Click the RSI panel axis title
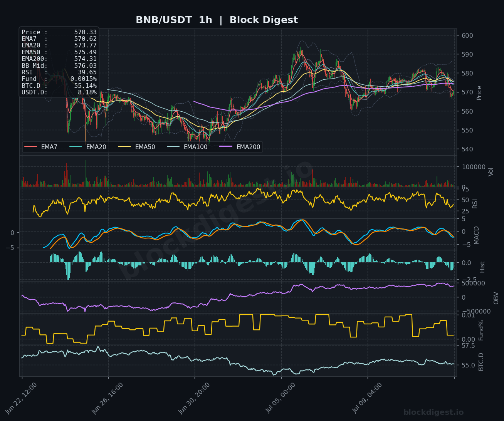The height and width of the screenshot is (421, 504). (x=475, y=203)
